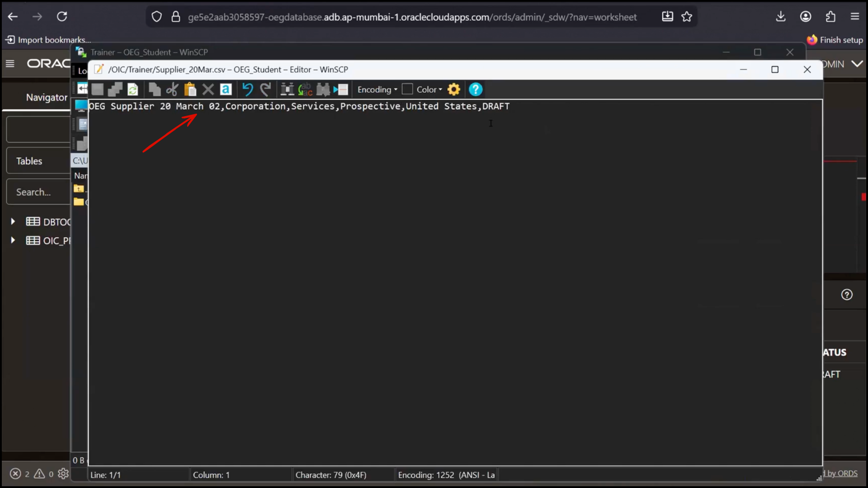The image size is (868, 488).
Task: Open the Encoding dropdown
Action: (377, 89)
